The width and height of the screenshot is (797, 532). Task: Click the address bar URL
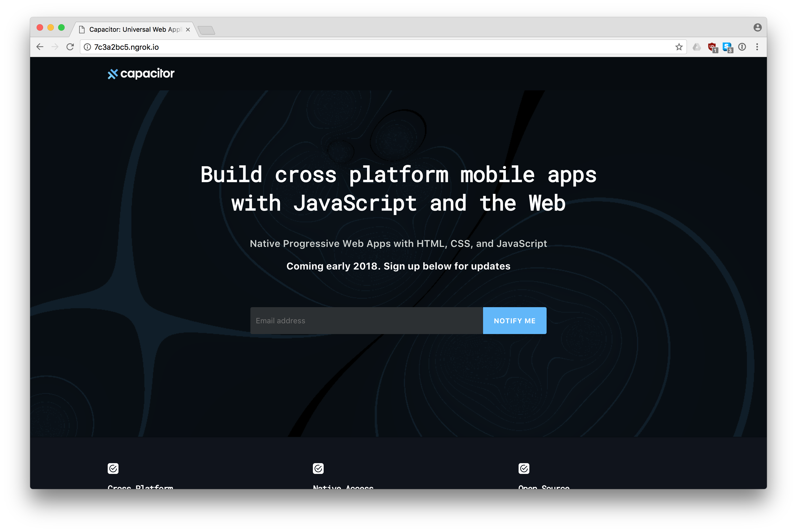click(126, 47)
